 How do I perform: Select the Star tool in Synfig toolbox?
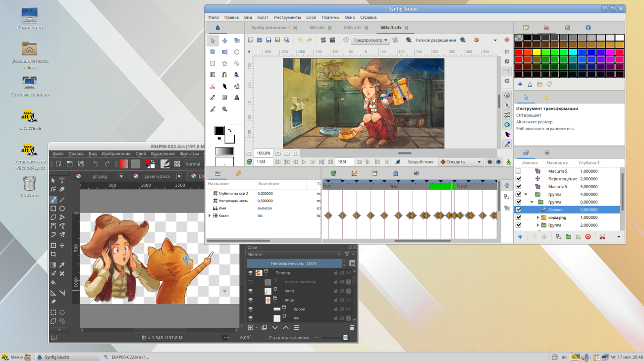pos(224,63)
